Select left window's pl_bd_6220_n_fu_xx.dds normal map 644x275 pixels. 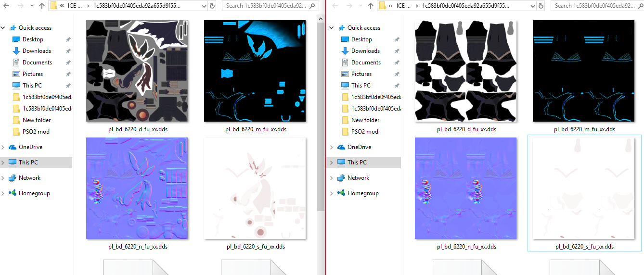137,188
